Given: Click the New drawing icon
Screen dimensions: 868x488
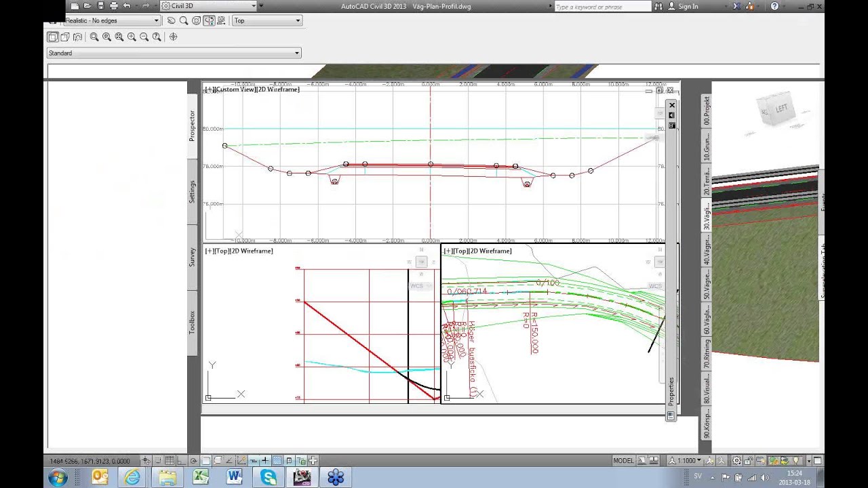Looking at the screenshot, I should pos(75,6).
